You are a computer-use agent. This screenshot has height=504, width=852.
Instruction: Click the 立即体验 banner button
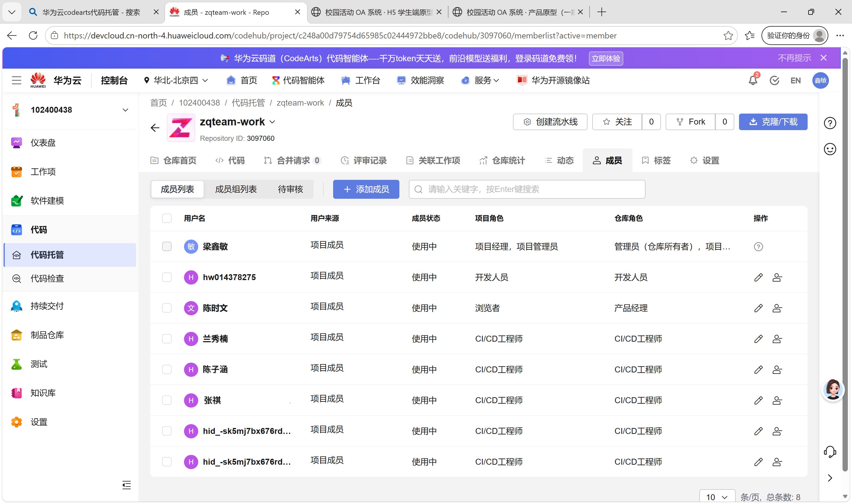pos(606,58)
